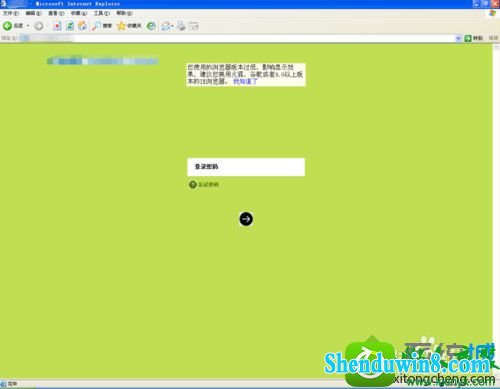Click the grey Forward arrow button
The height and width of the screenshot is (389, 500).
(39, 26)
